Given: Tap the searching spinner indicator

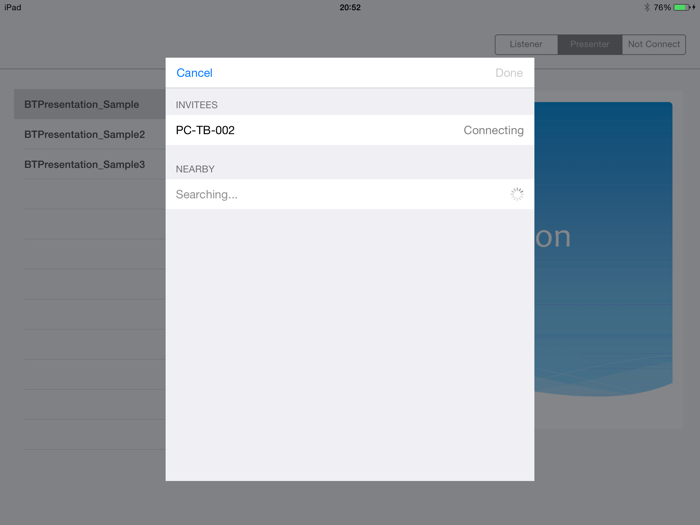Looking at the screenshot, I should (x=517, y=194).
